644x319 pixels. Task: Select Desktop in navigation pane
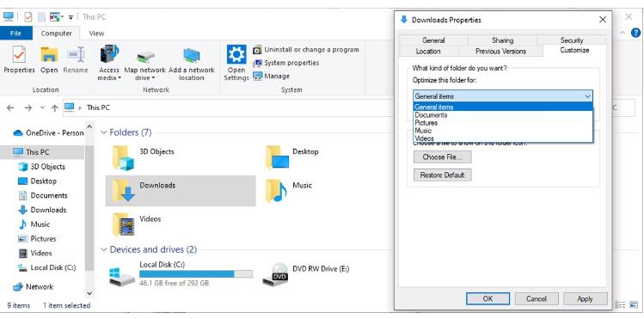[37, 181]
